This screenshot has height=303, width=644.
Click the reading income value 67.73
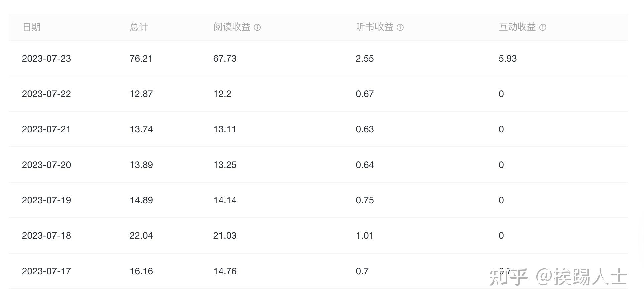225,59
